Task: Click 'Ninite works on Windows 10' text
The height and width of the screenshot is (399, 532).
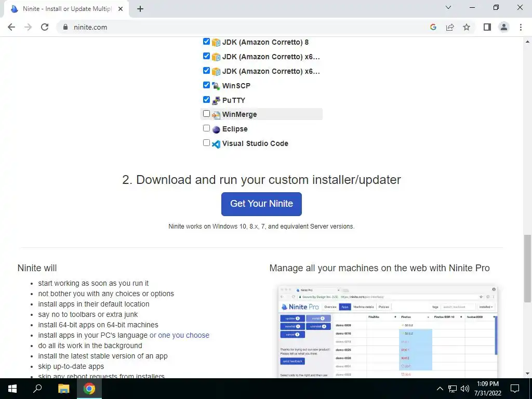Action: click(261, 227)
